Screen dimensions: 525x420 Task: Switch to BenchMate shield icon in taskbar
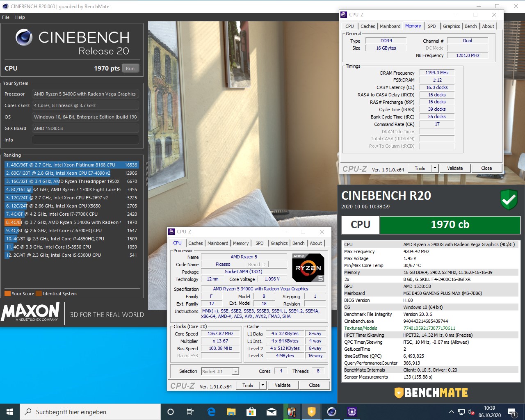coord(312,412)
